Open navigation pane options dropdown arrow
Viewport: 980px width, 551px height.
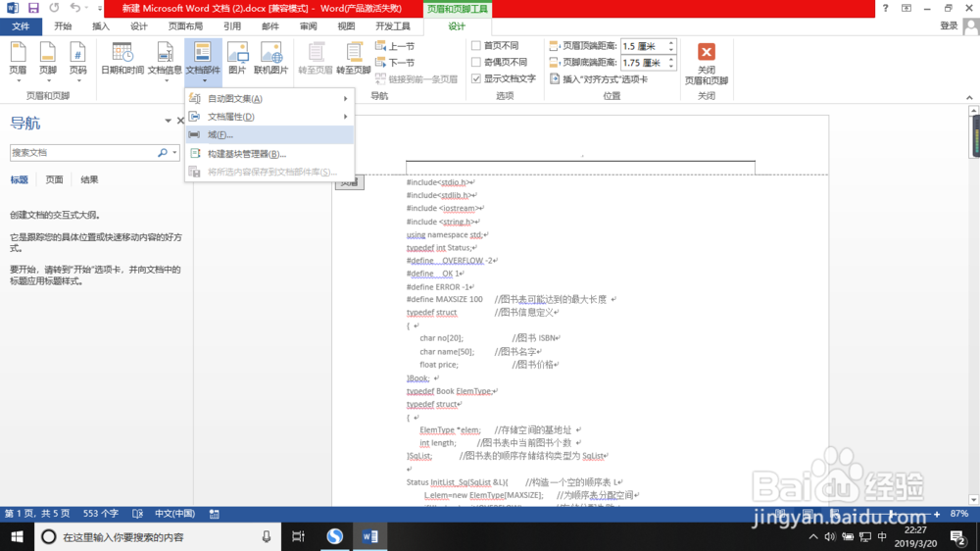coord(169,121)
